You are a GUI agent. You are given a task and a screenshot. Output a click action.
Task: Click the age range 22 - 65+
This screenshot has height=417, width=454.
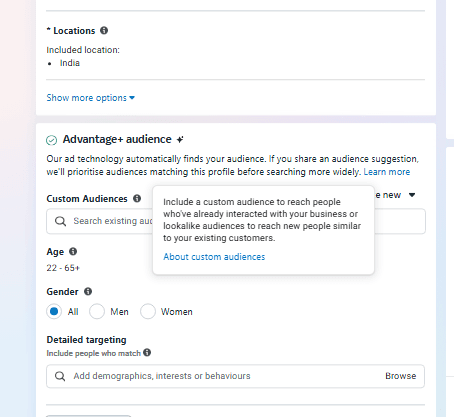(63, 268)
